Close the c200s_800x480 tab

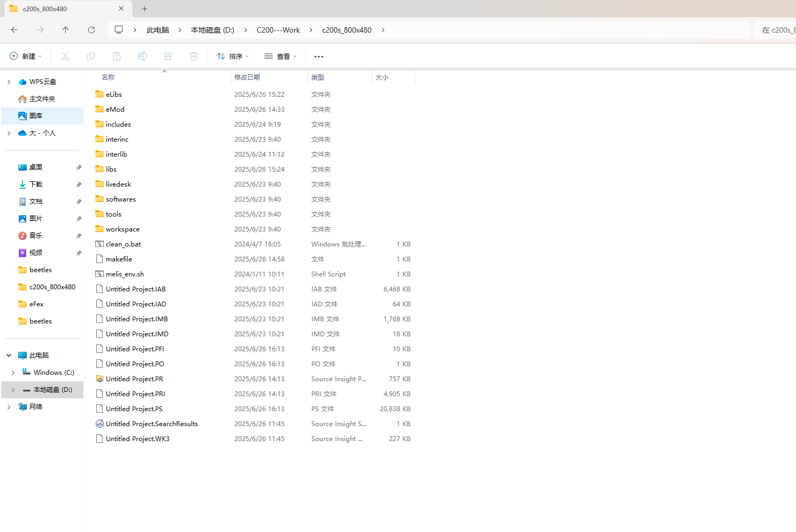[121, 9]
